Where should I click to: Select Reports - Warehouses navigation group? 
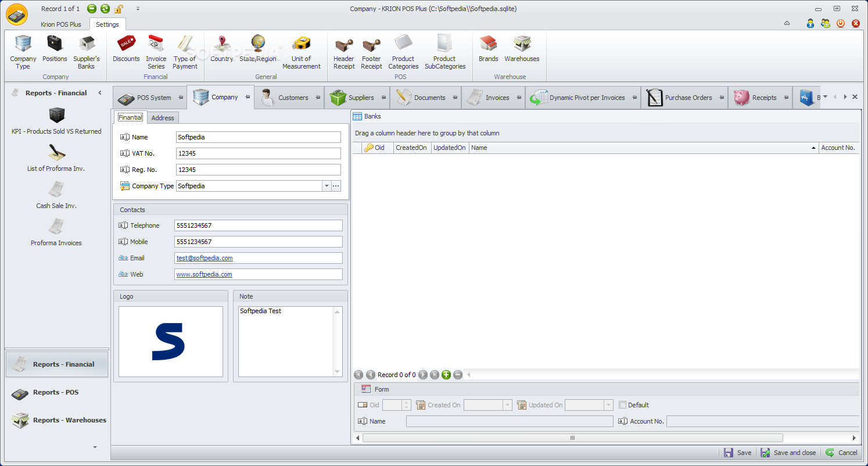(56, 420)
